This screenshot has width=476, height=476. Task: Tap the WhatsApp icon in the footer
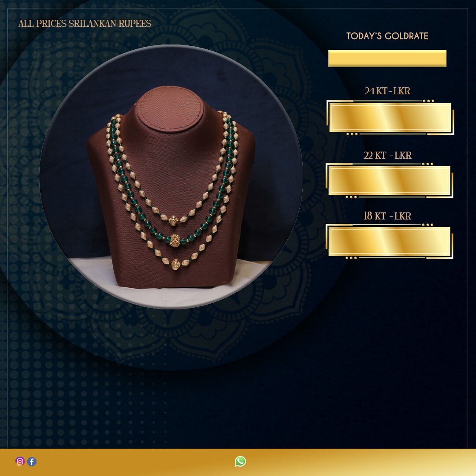pos(240,461)
